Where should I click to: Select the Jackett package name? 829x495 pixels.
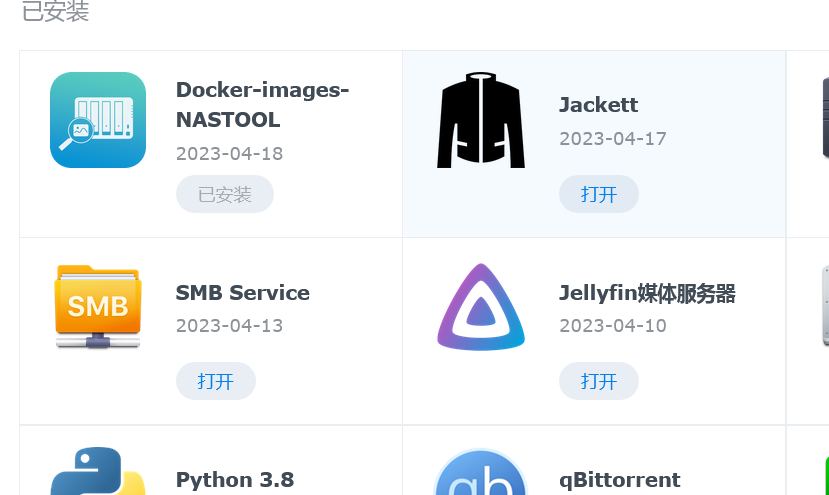(x=598, y=105)
